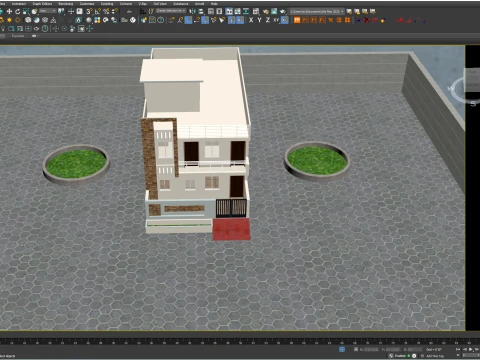
Task: Click the Add Time Tag label
Action: tap(435, 356)
